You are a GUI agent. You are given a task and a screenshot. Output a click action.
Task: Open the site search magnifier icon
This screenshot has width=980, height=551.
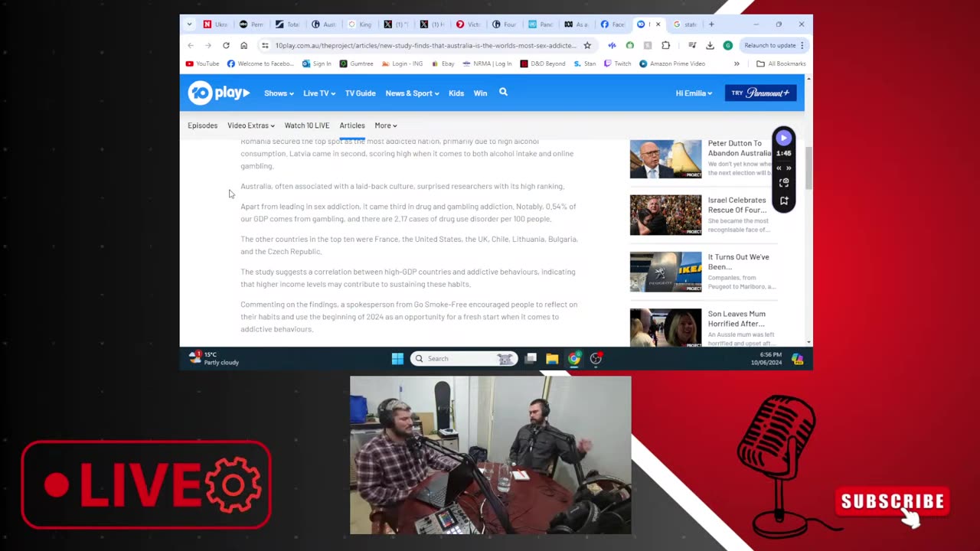503,92
